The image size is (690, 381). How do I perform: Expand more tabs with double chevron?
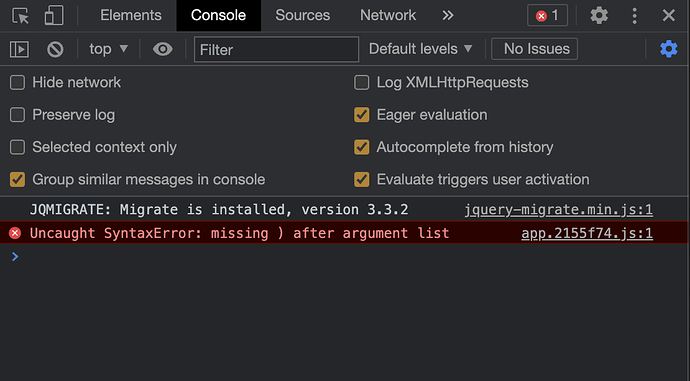pos(448,15)
